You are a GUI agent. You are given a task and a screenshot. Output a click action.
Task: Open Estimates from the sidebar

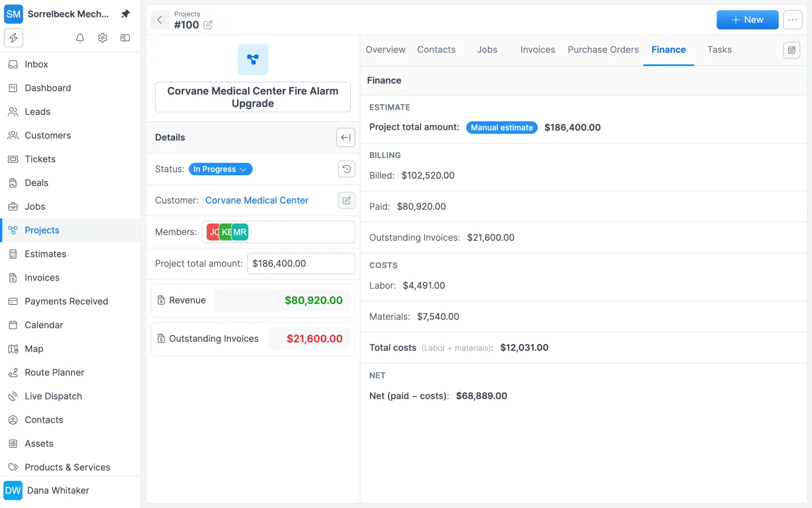[x=71, y=254]
